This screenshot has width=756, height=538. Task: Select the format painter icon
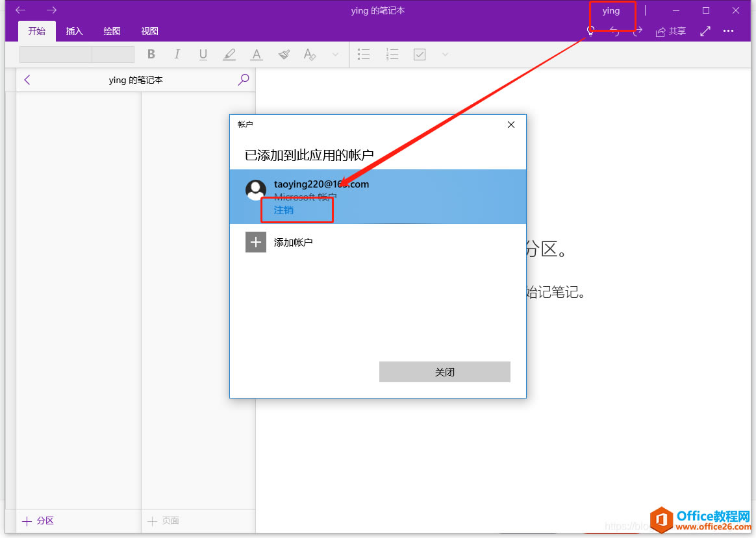coord(283,55)
